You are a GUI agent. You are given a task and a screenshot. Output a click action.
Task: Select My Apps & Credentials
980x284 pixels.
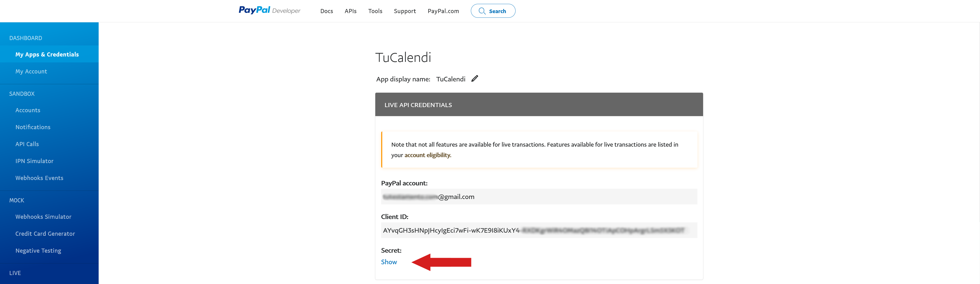pyautogui.click(x=47, y=54)
